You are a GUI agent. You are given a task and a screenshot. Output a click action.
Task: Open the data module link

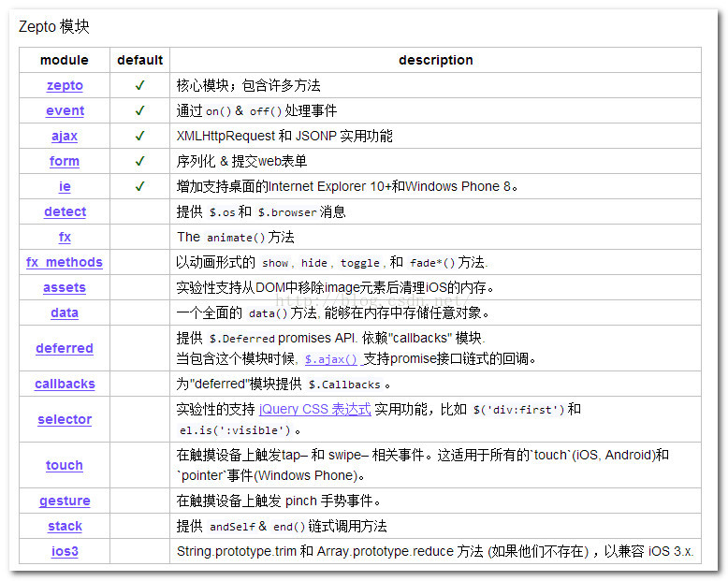coord(65,312)
